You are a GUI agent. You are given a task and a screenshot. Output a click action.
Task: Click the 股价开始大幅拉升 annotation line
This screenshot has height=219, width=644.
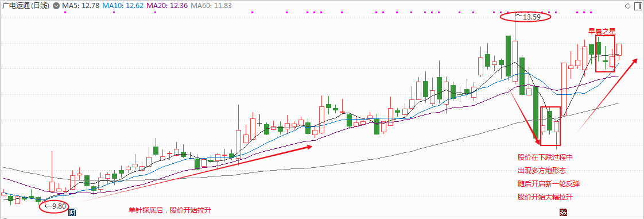545,197
